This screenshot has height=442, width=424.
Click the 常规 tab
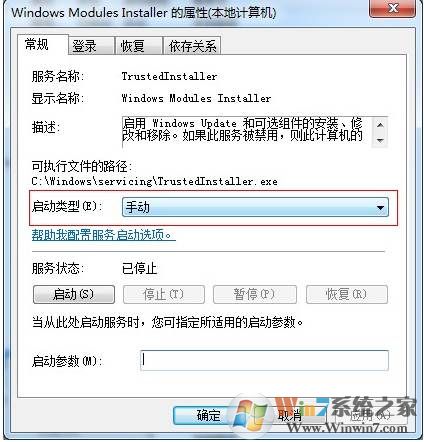pyautogui.click(x=42, y=44)
